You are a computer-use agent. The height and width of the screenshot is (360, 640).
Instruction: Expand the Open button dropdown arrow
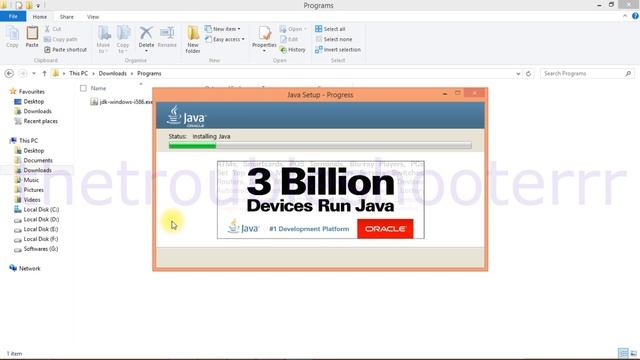click(x=305, y=29)
